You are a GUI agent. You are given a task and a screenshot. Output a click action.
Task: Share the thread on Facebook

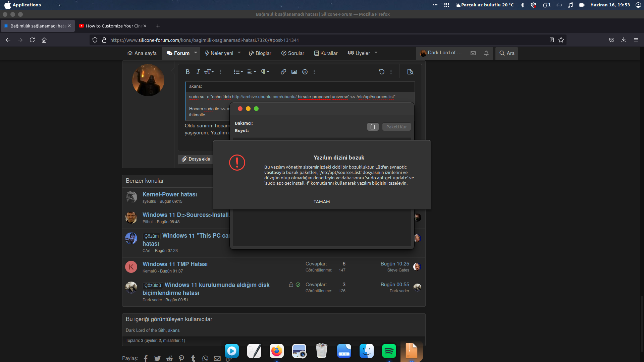tap(146, 358)
